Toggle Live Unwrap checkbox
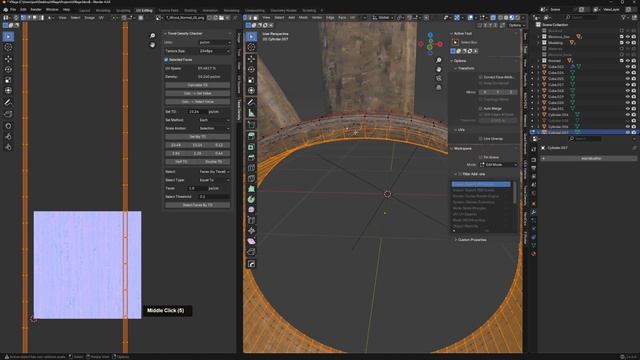640x360 pixels. 481,139
